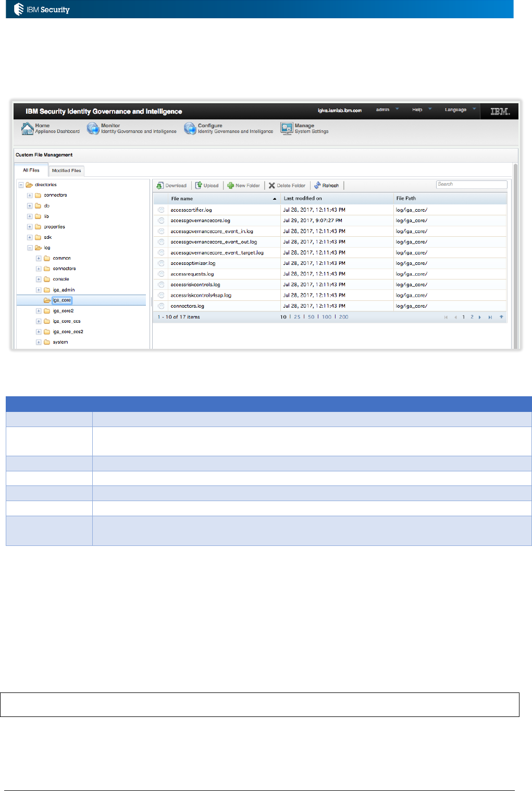Expand the db folder node
The height and width of the screenshot is (791, 532).
click(x=30, y=205)
